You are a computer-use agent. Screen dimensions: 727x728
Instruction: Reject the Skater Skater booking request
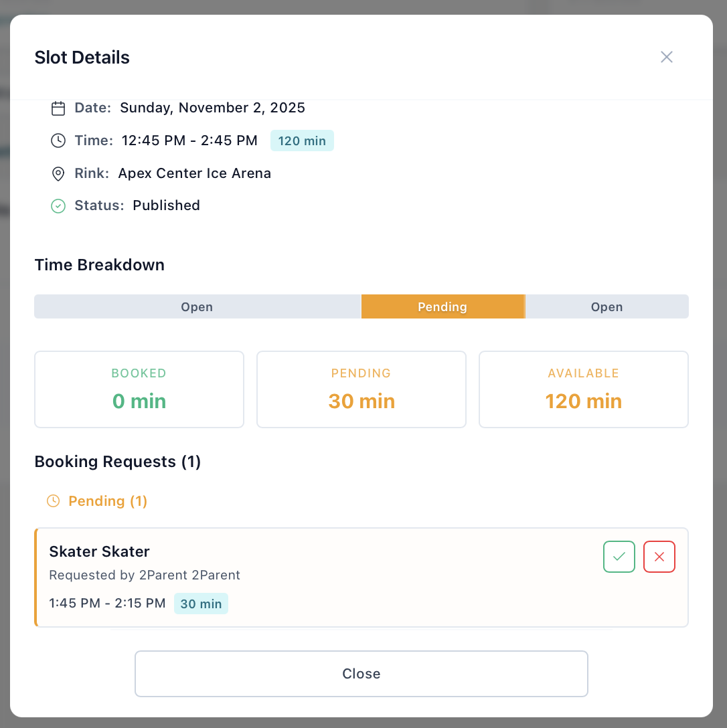(659, 556)
